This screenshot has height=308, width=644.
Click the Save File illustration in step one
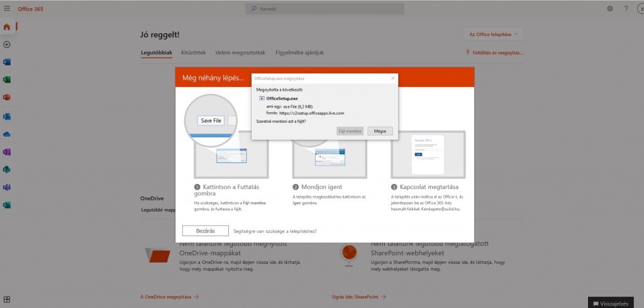(211, 120)
